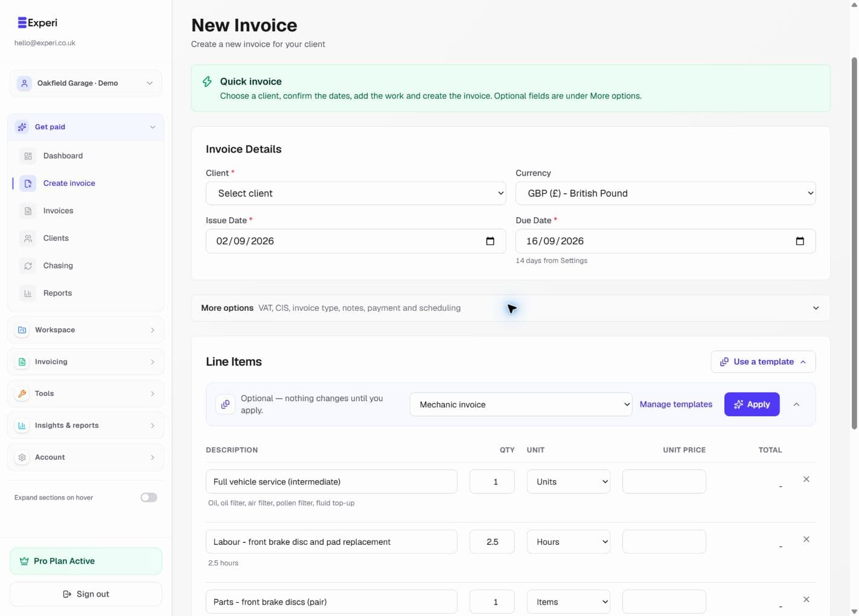
Task: Click the Sign out button
Action: [86, 594]
